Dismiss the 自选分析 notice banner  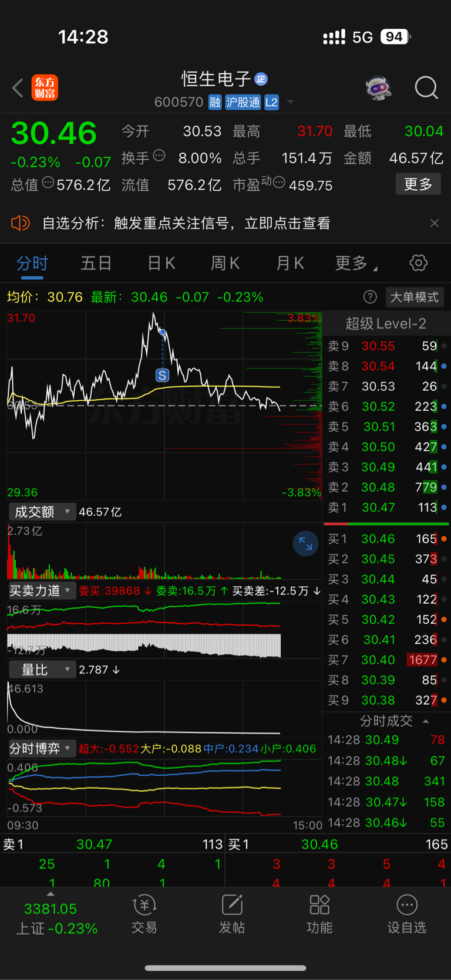click(435, 223)
